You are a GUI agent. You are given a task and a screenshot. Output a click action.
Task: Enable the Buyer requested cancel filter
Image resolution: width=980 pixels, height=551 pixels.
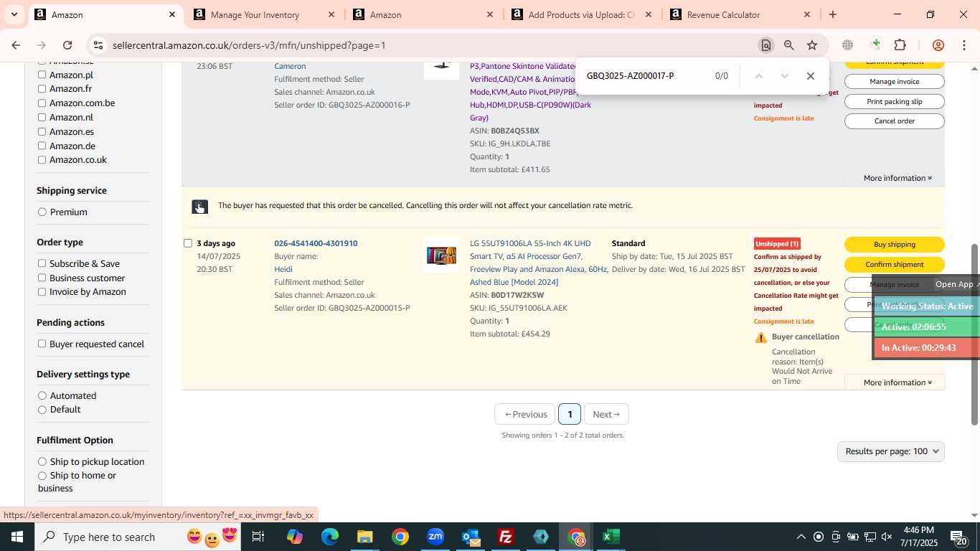(42, 344)
